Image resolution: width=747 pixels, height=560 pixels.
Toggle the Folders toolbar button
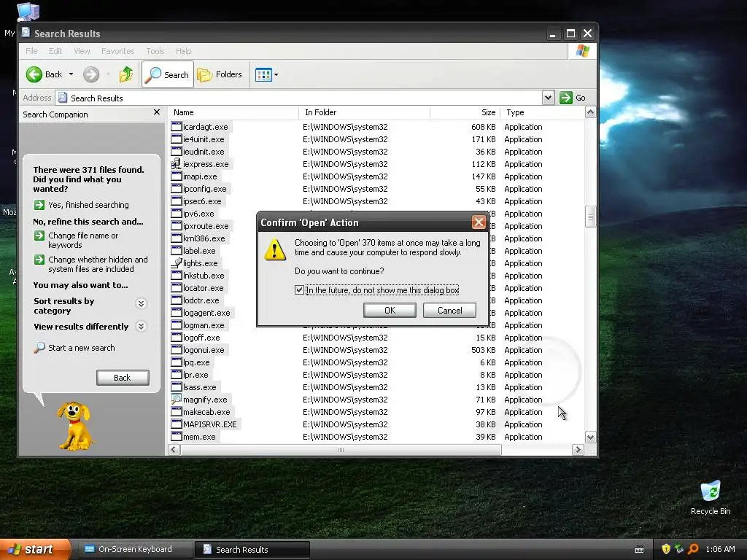click(x=220, y=74)
